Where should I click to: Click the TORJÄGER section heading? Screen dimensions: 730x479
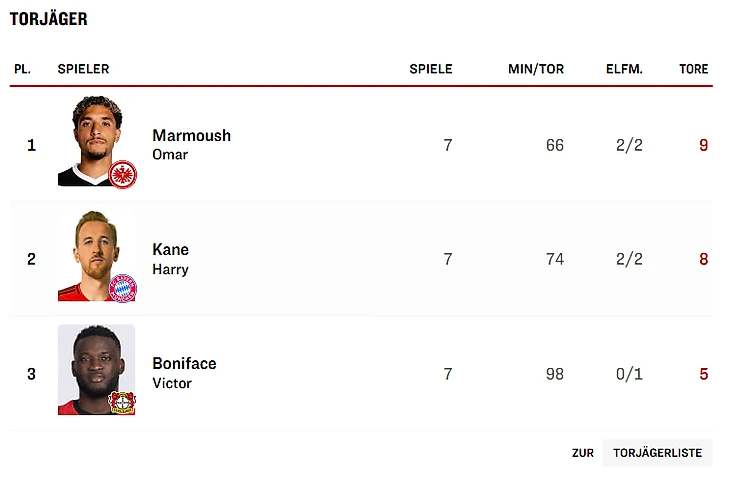[48, 19]
